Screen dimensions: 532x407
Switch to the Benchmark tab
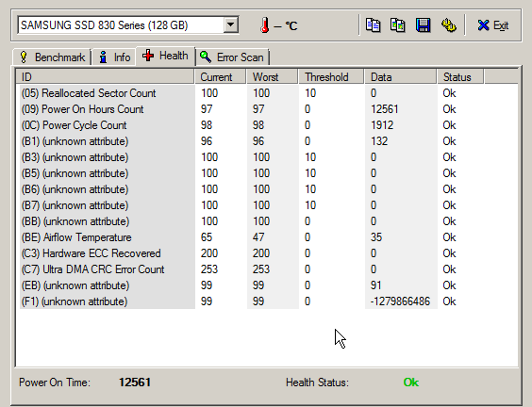[52, 57]
